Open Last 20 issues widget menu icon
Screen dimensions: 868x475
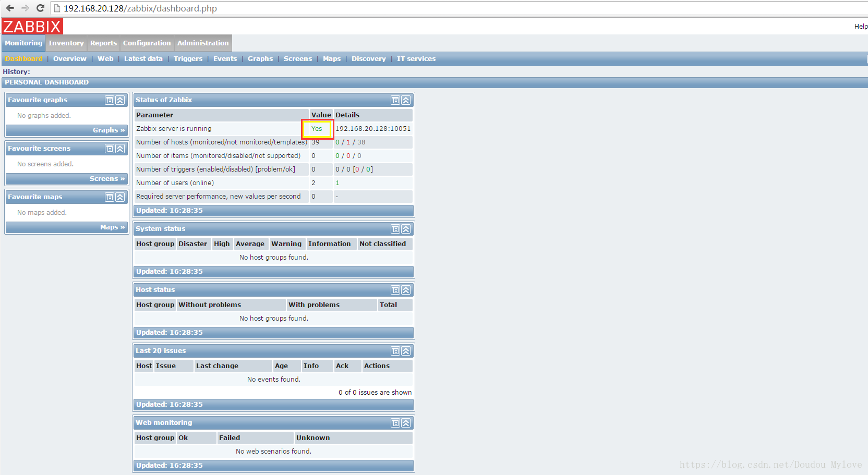(x=395, y=351)
